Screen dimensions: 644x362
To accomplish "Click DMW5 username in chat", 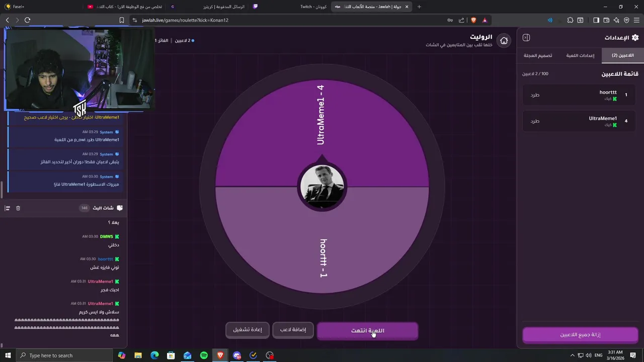I will (107, 236).
